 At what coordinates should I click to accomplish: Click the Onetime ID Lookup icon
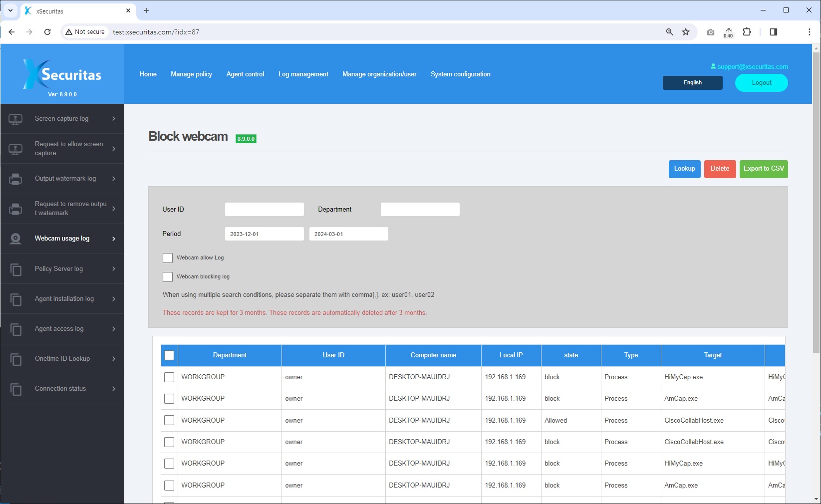15,359
